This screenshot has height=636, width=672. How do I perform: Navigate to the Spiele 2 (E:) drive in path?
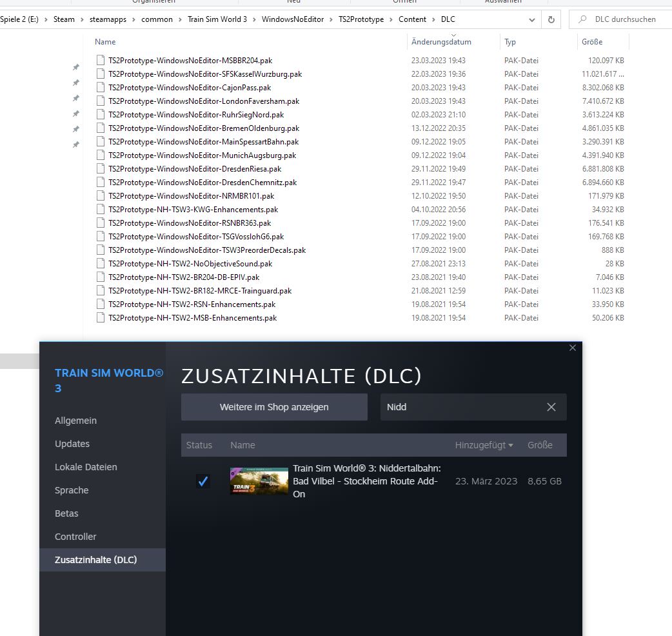pos(19,19)
